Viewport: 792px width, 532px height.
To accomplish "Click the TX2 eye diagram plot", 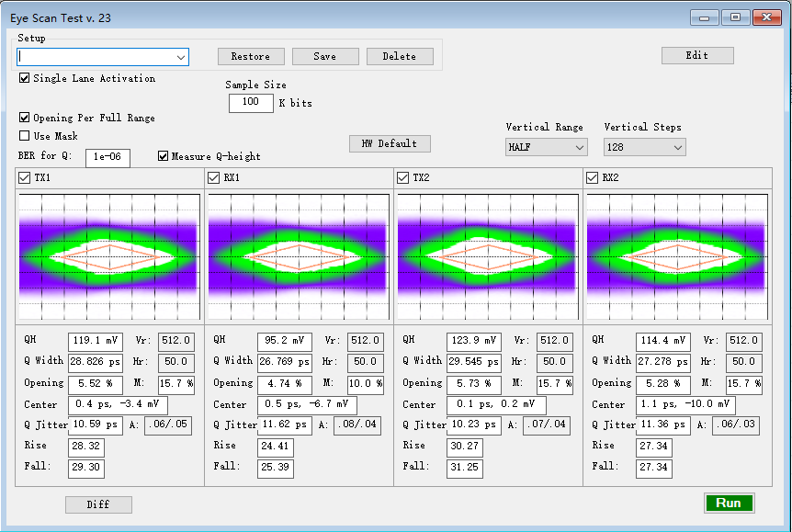I will (x=489, y=256).
